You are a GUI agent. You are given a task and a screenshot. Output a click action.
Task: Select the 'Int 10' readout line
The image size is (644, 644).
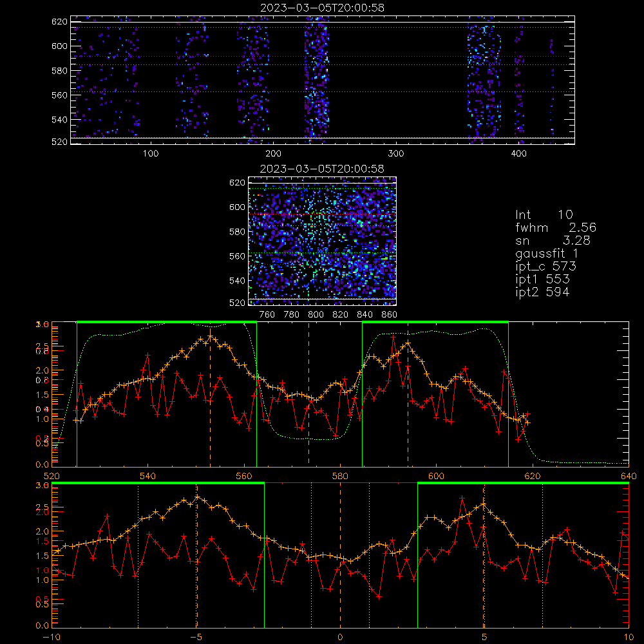[x=544, y=215]
